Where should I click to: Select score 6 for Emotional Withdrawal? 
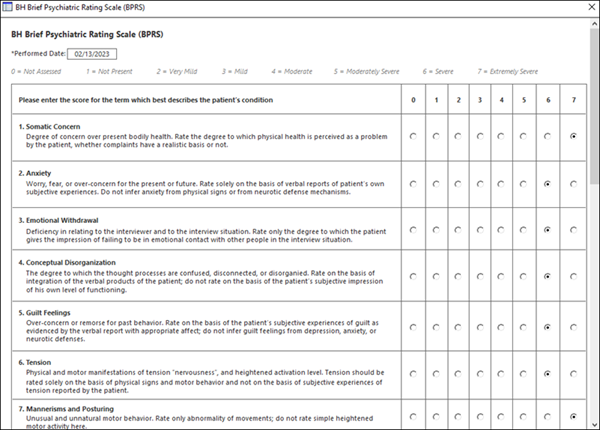pos(548,230)
